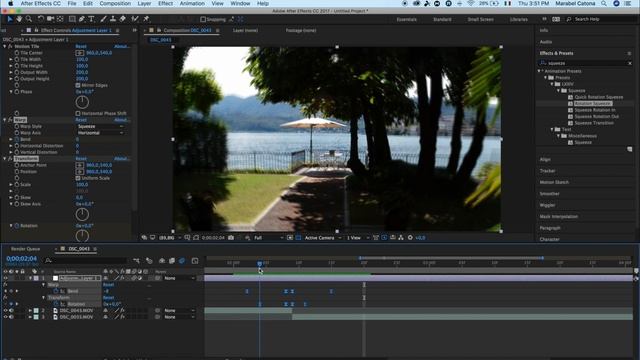Image resolution: width=640 pixels, height=360 pixels.
Task: Collapse the Warp effect group
Action: [x=4, y=120]
